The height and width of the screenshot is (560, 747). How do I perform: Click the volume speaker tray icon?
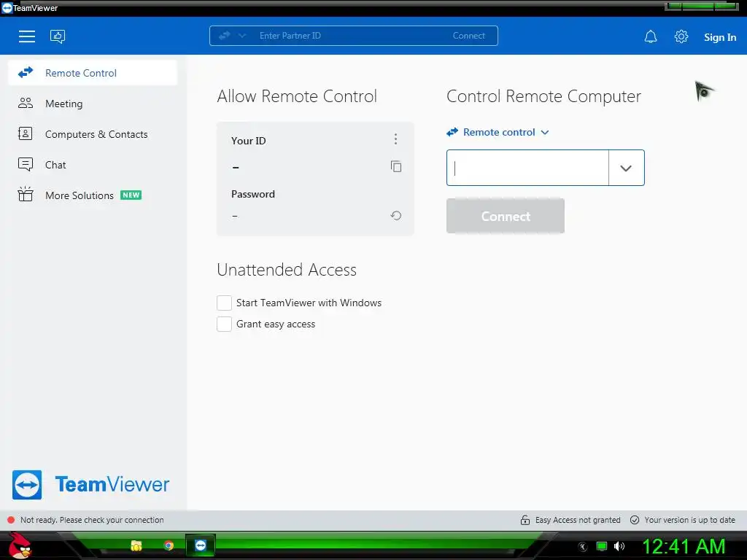pyautogui.click(x=619, y=546)
